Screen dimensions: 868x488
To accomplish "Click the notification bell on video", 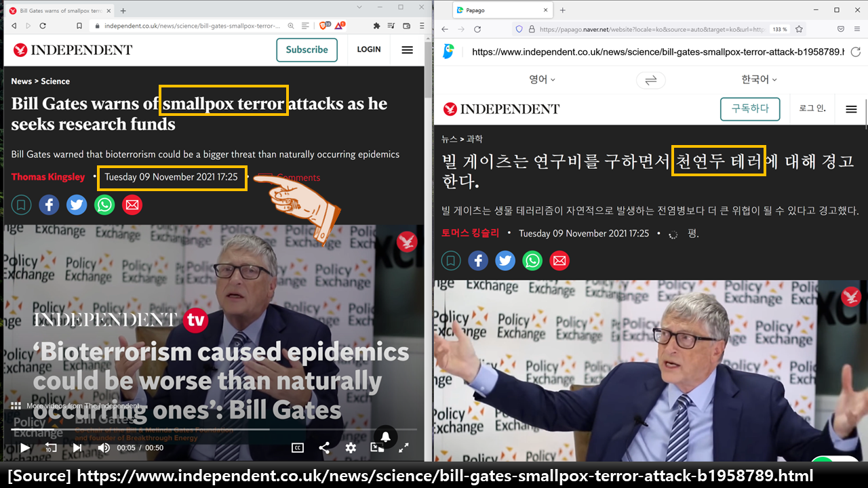I will click(385, 436).
